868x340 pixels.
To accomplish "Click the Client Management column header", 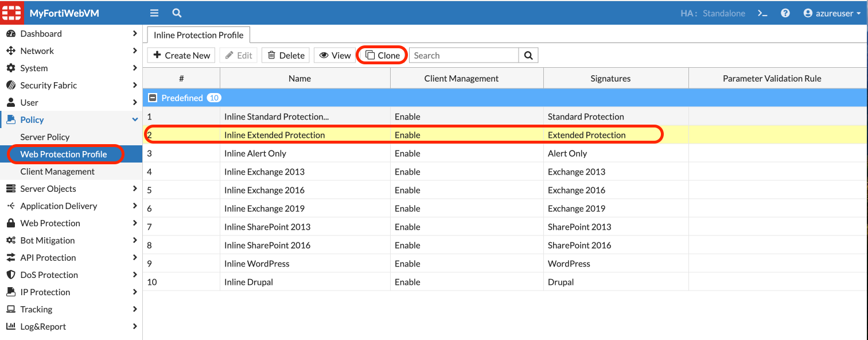I will tap(467, 79).
